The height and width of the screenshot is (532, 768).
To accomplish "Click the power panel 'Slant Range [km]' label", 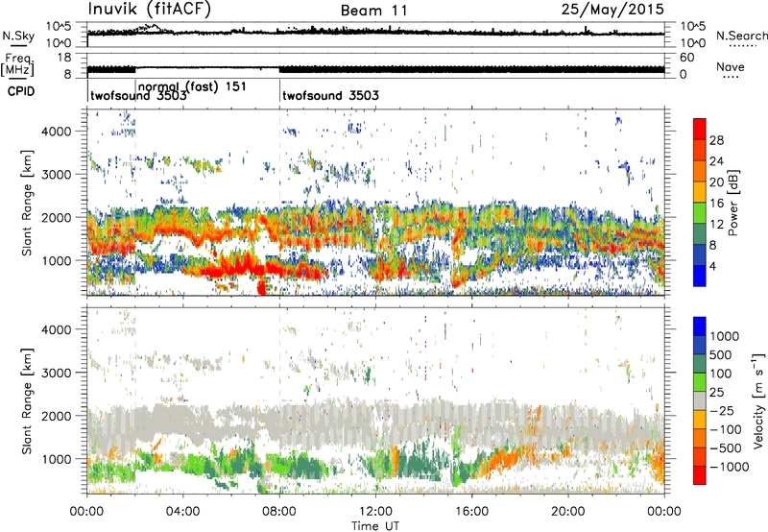I will click(x=27, y=203).
